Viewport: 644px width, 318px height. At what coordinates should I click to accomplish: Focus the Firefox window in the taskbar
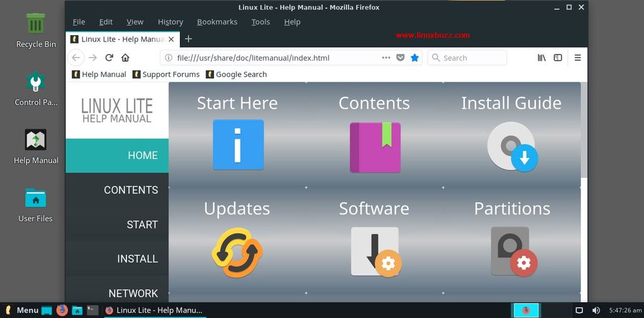[154, 310]
